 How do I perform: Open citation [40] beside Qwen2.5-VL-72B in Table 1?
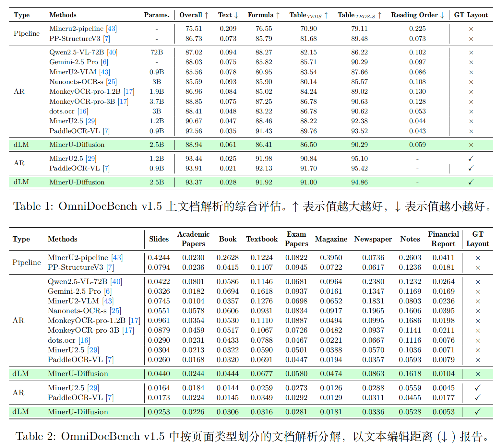(x=112, y=52)
